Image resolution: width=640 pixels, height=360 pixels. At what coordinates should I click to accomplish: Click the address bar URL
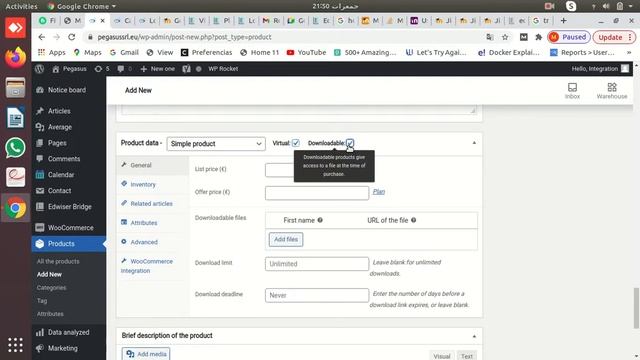click(x=184, y=37)
